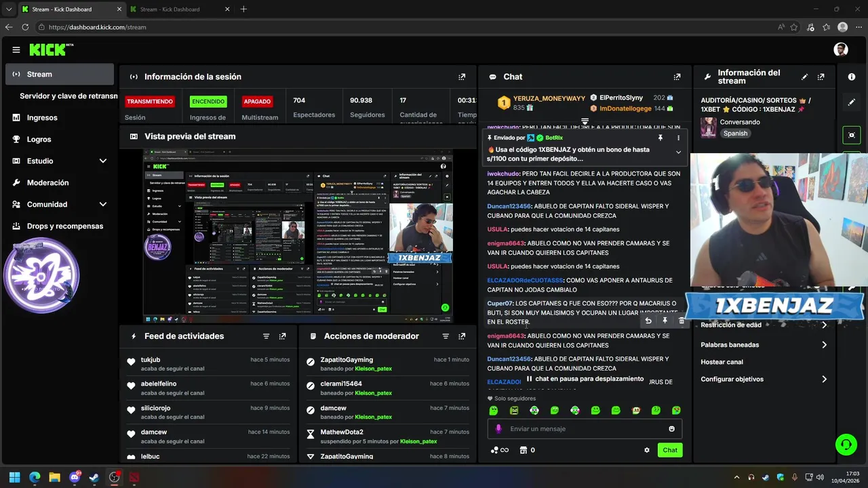Click the stream preview icon in right rail
Image resolution: width=868 pixels, height=488 pixels.
coord(852,135)
